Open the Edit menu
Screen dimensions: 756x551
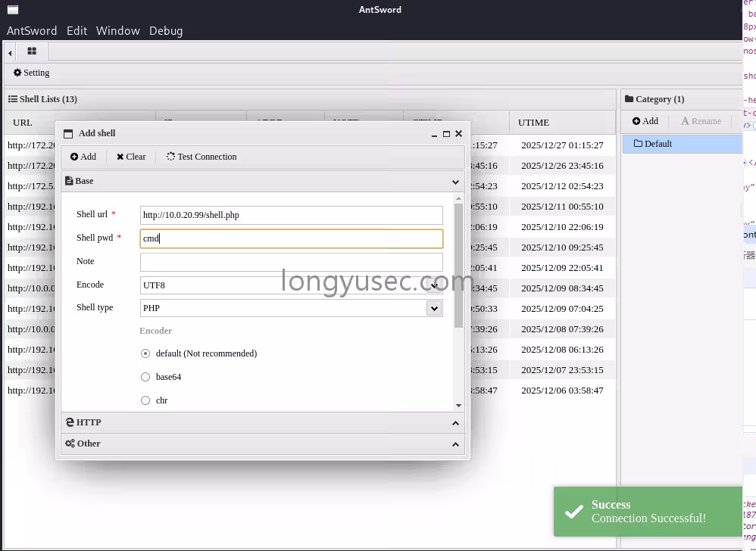(77, 31)
